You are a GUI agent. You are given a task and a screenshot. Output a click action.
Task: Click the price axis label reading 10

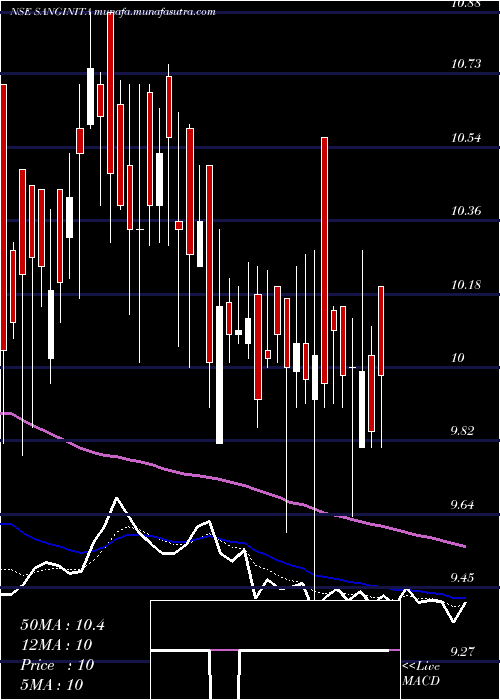point(459,358)
